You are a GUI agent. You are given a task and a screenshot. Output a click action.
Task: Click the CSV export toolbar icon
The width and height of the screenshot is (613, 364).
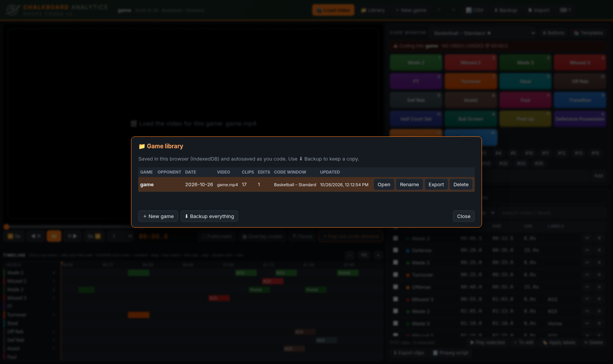pos(474,10)
